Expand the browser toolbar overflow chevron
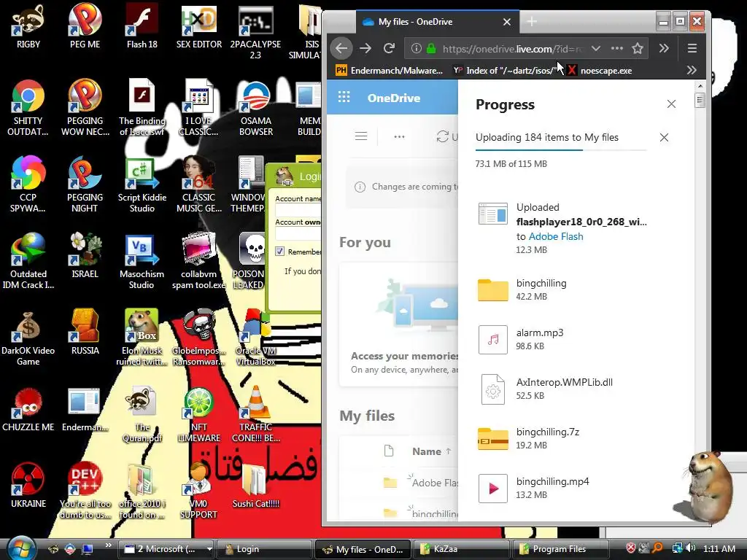 [664, 48]
